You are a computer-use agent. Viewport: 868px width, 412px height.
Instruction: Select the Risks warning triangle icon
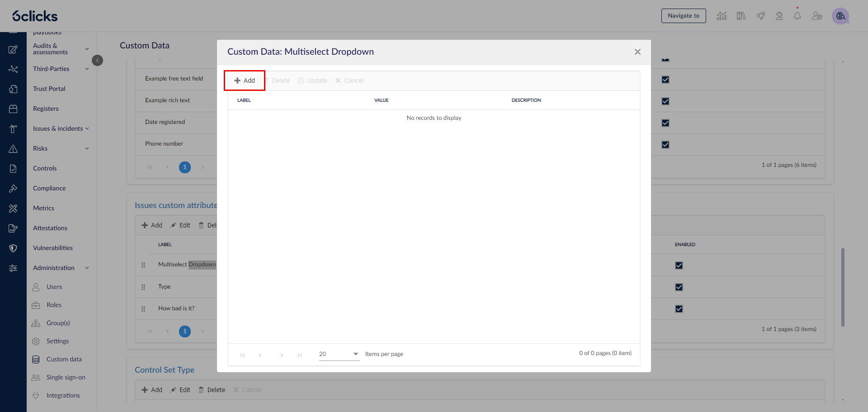(13, 148)
